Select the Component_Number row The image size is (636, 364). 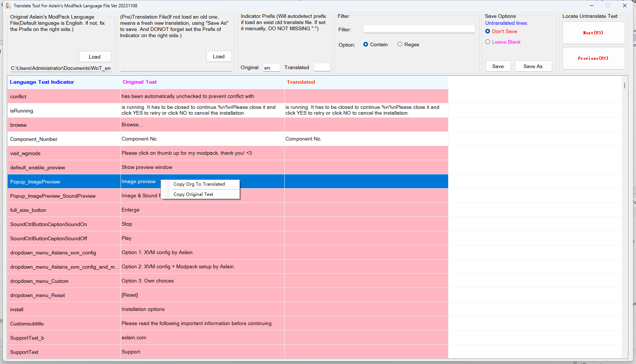[x=64, y=139]
